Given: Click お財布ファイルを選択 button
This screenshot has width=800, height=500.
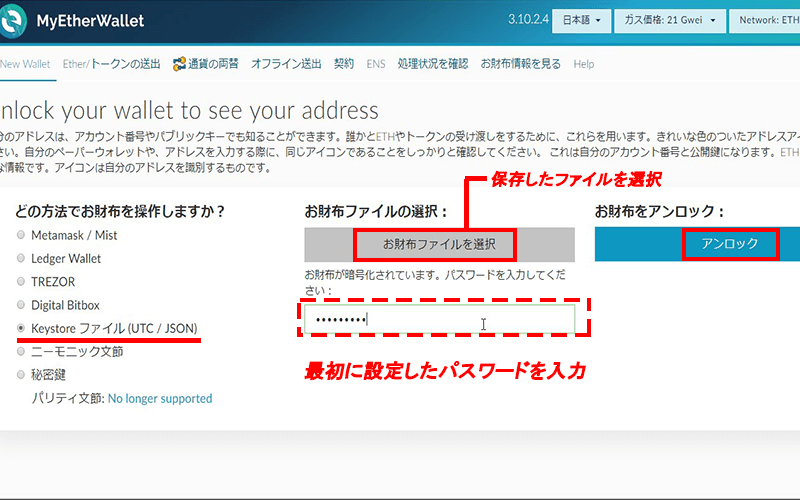Looking at the screenshot, I should coord(439,244).
